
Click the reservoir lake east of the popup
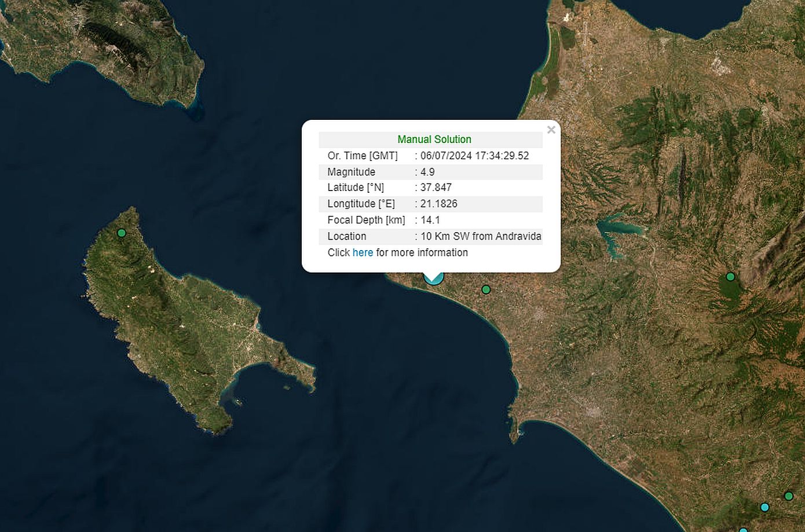(x=617, y=228)
